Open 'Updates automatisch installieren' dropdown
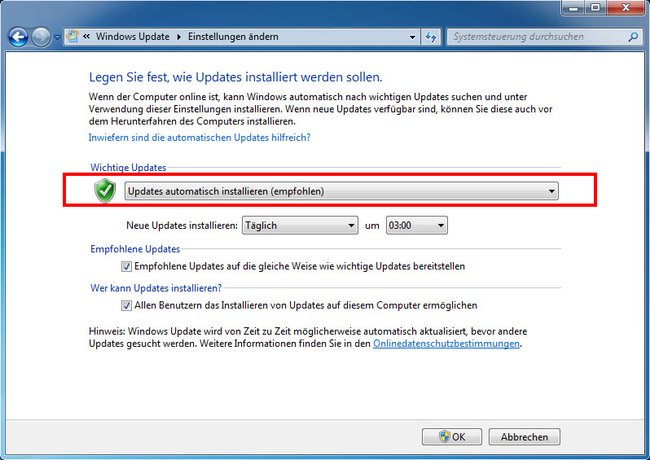The height and width of the screenshot is (460, 650). click(x=341, y=191)
